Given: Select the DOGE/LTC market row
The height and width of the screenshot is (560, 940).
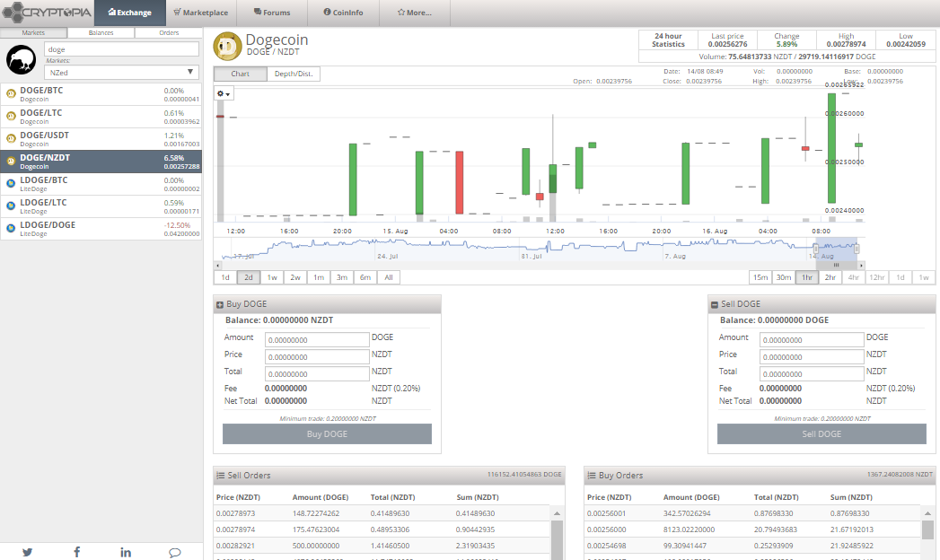Looking at the screenshot, I should [101, 117].
